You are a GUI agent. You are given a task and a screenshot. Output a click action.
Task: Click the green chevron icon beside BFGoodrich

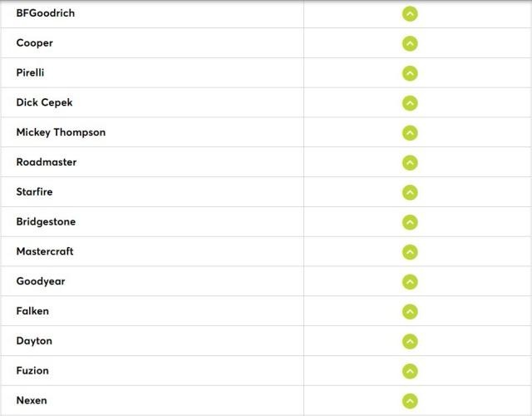(410, 14)
